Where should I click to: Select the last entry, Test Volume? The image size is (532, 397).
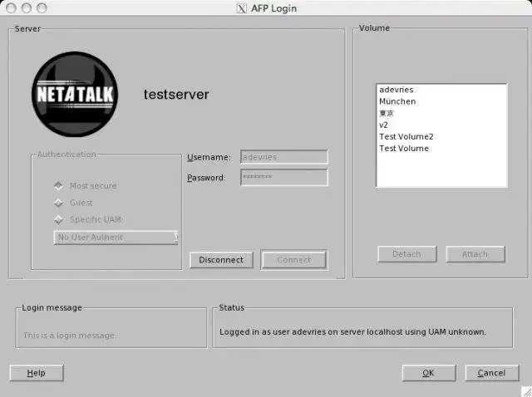441,148
